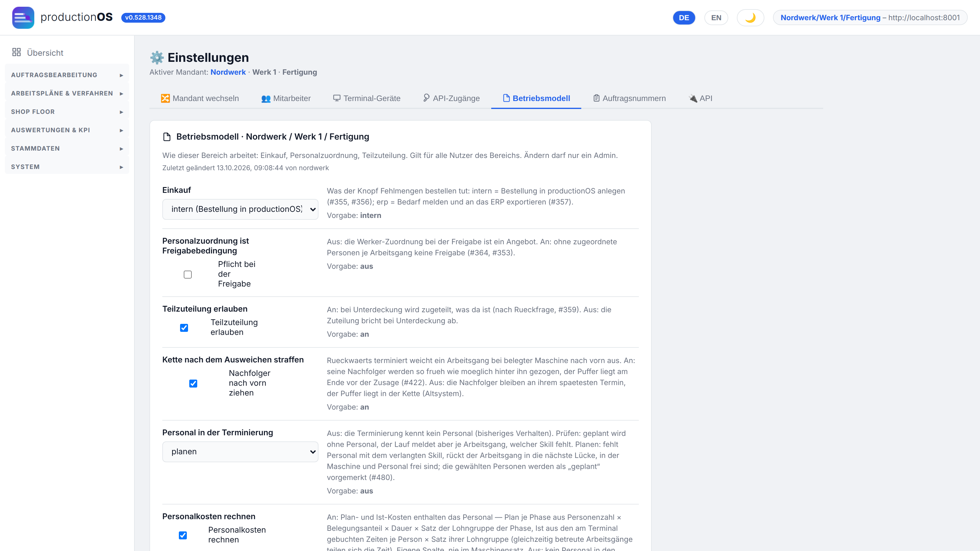
Task: Select the Auftragsnummern tab
Action: [x=629, y=99]
